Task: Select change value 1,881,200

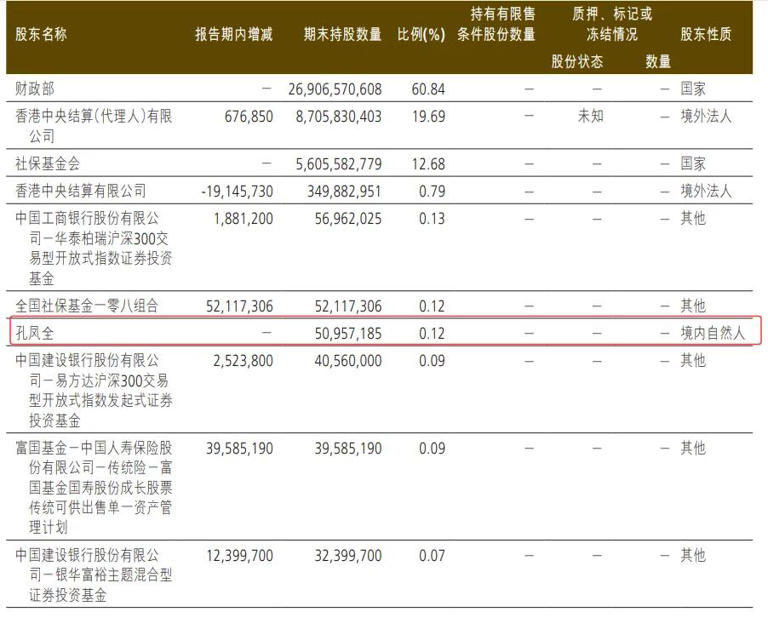Action: click(x=243, y=218)
